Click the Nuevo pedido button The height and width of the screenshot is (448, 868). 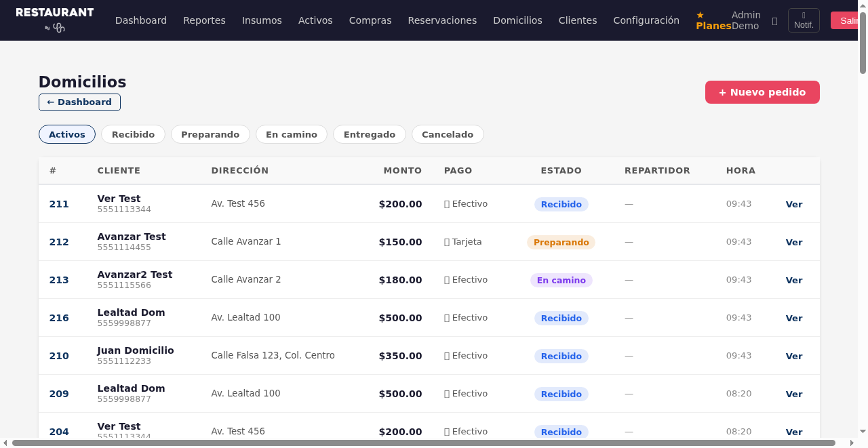pos(762,92)
